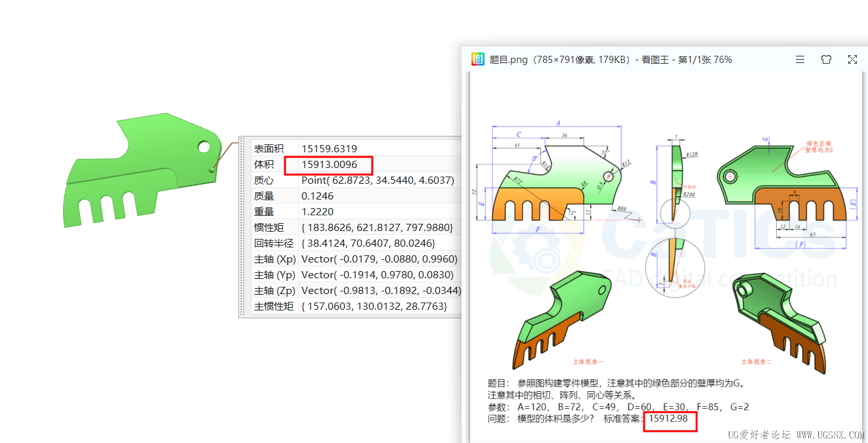
Task: Open the UGSNX.COM watermark link
Action: 829,434
